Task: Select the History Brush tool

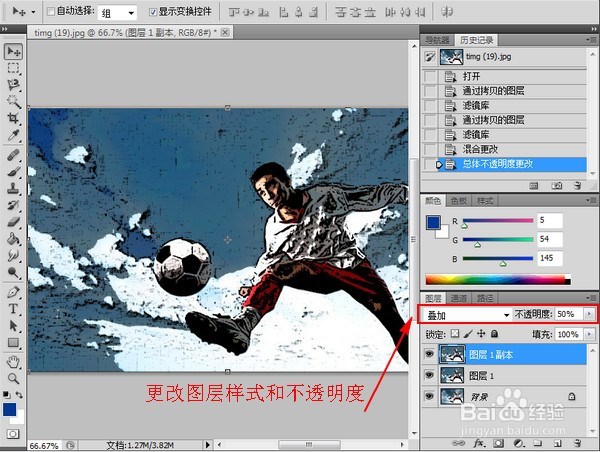Action: pyautogui.click(x=13, y=205)
